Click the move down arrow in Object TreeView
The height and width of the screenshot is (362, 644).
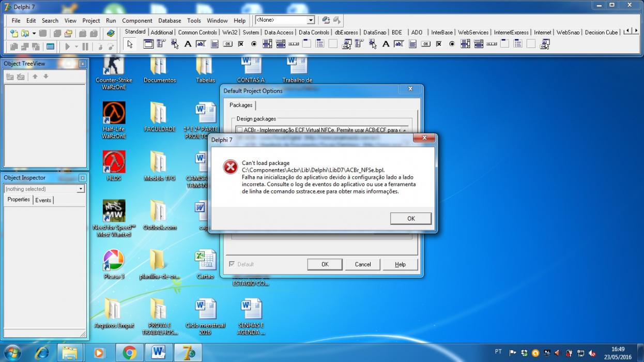45,77
